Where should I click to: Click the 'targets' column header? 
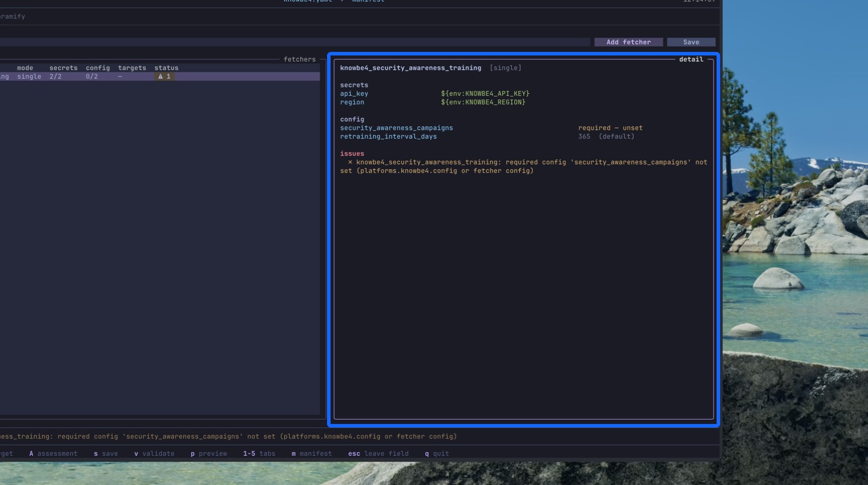pyautogui.click(x=132, y=68)
